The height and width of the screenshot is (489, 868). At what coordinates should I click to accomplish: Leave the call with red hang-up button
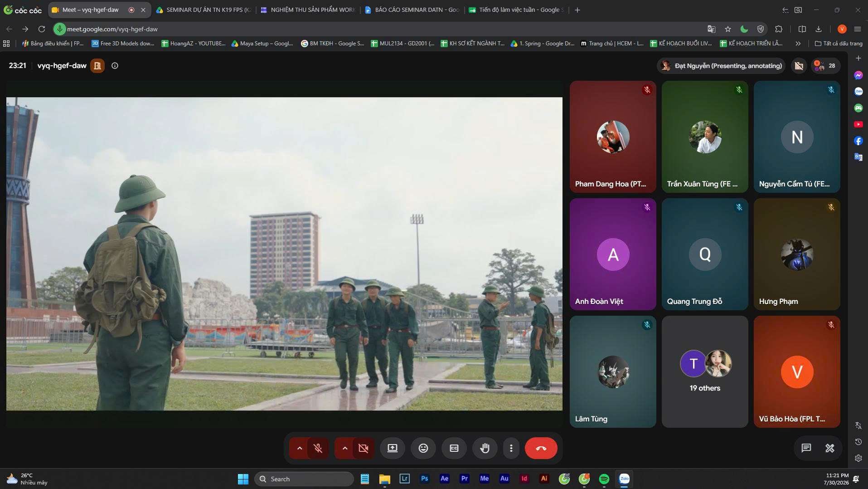click(x=541, y=448)
